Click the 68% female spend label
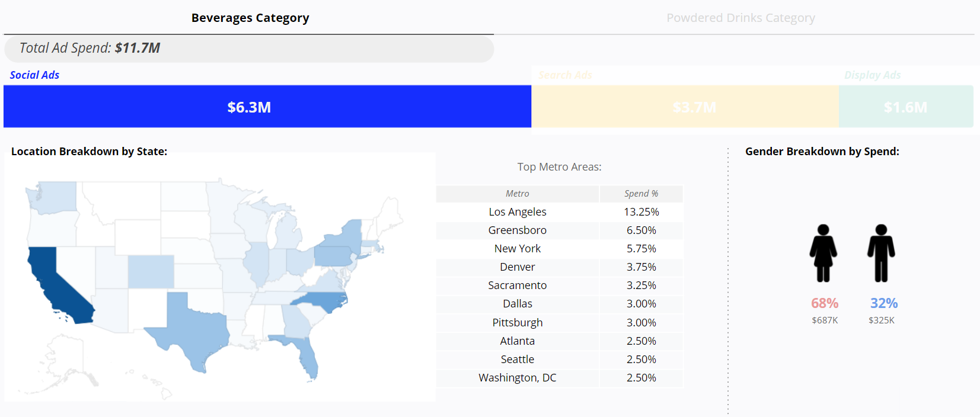Image resolution: width=980 pixels, height=417 pixels. point(824,303)
